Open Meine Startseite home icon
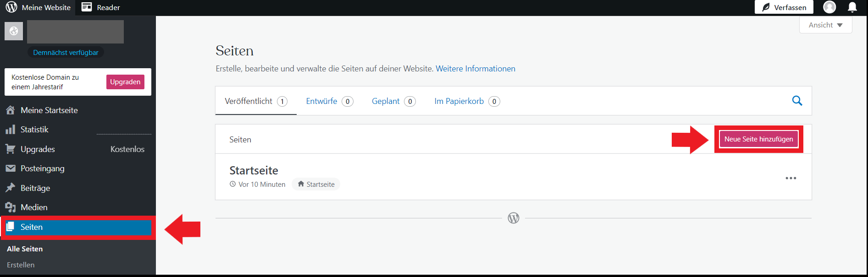The height and width of the screenshot is (277, 868). click(x=10, y=110)
